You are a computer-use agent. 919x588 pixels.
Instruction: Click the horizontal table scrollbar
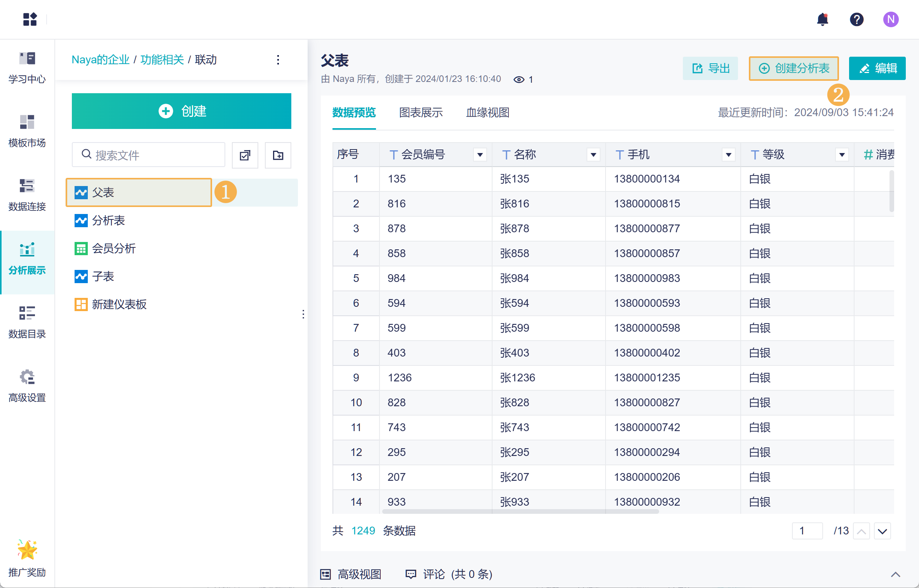(520, 511)
